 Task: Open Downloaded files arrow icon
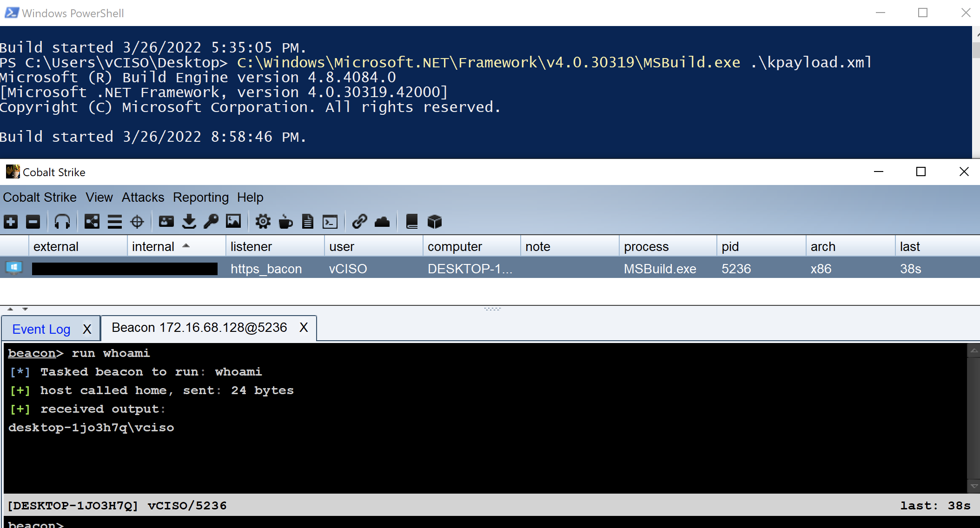pos(189,222)
